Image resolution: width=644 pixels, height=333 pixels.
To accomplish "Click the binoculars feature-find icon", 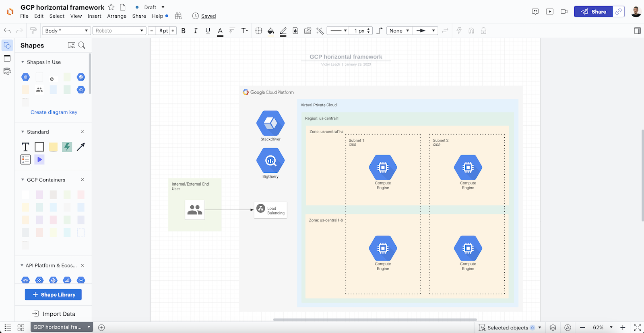I will [x=178, y=16].
